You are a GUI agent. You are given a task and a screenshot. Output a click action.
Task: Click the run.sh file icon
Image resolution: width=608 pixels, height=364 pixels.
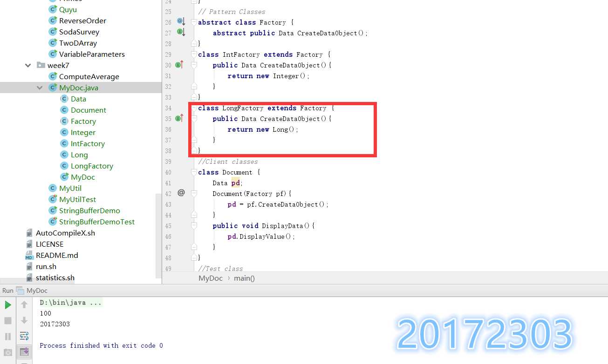[30, 266]
